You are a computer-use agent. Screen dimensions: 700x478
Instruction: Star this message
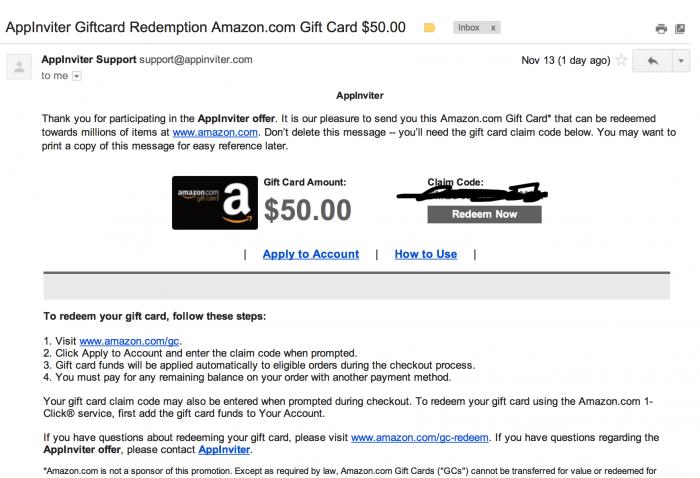coord(621,60)
